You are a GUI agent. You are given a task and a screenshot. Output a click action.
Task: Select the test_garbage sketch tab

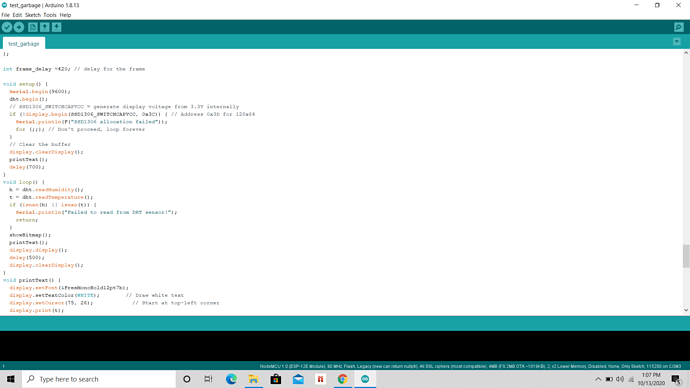tap(24, 44)
